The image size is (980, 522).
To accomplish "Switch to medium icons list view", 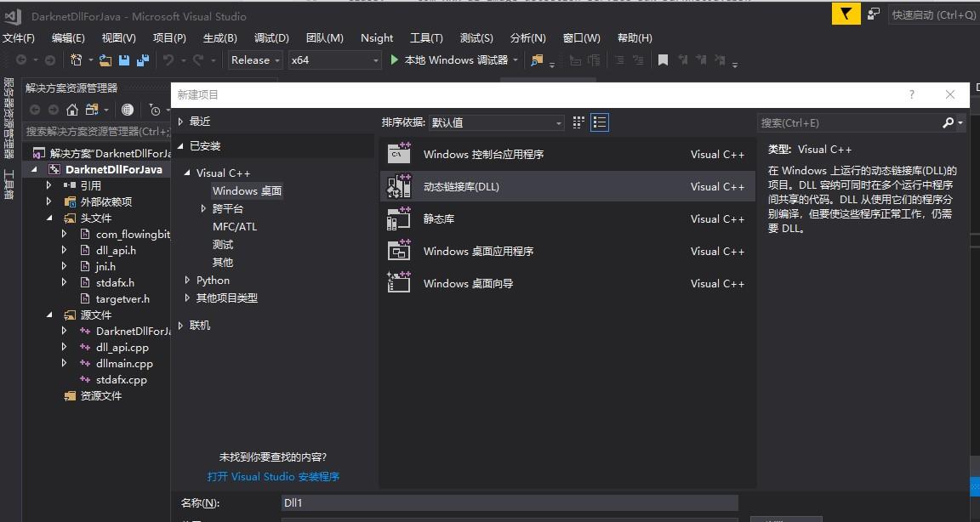I will point(600,122).
